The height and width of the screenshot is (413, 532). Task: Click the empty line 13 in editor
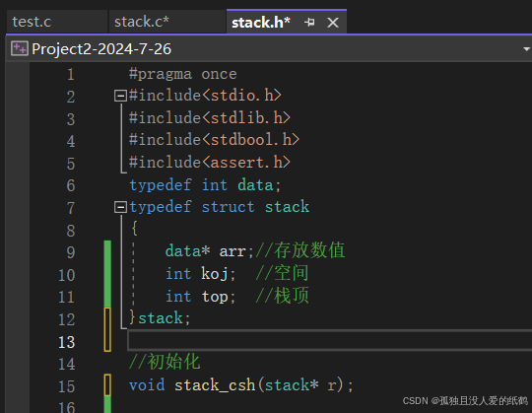[x=329, y=340]
